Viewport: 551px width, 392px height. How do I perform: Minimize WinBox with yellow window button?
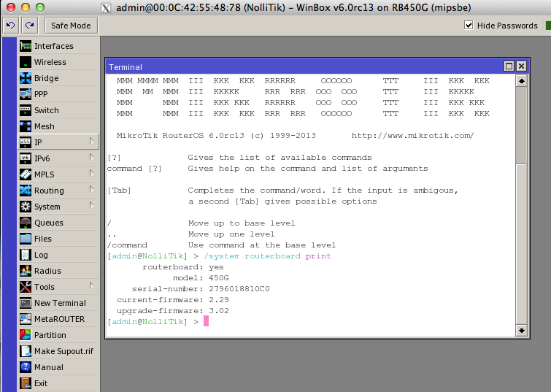(x=26, y=7)
